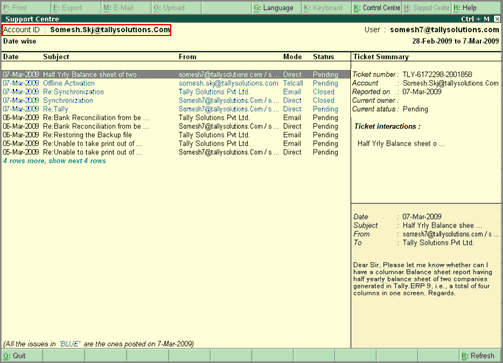Open the K: Keyboard option
Viewport: 503px width, 363px height.
coord(327,8)
